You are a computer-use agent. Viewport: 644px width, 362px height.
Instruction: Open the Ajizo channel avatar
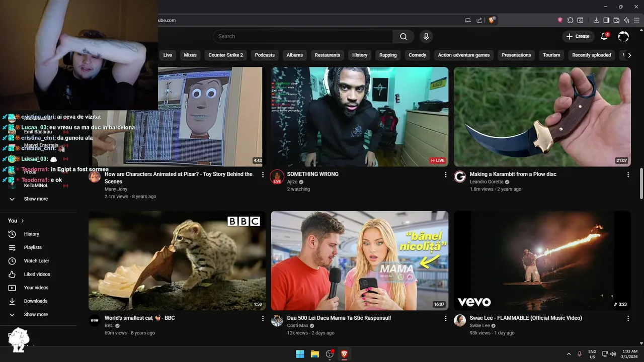pyautogui.click(x=277, y=176)
